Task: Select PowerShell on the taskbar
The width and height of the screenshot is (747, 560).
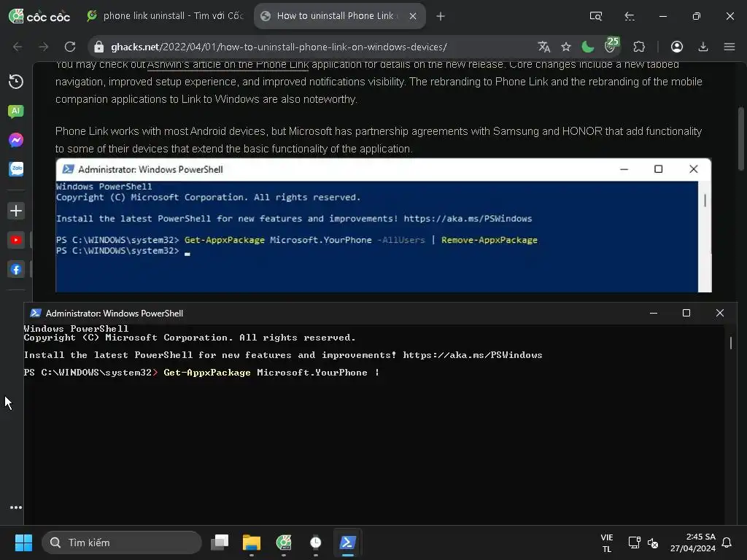Action: tap(347, 542)
